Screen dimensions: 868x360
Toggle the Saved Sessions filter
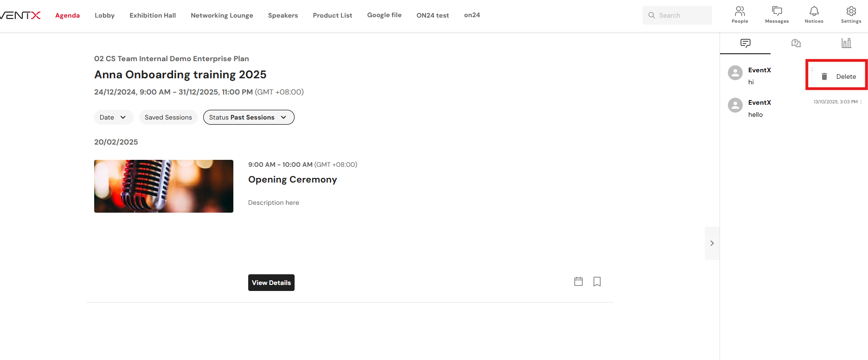point(168,117)
